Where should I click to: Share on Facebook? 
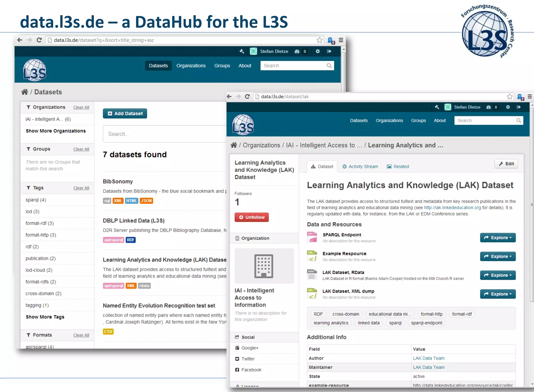click(251, 370)
